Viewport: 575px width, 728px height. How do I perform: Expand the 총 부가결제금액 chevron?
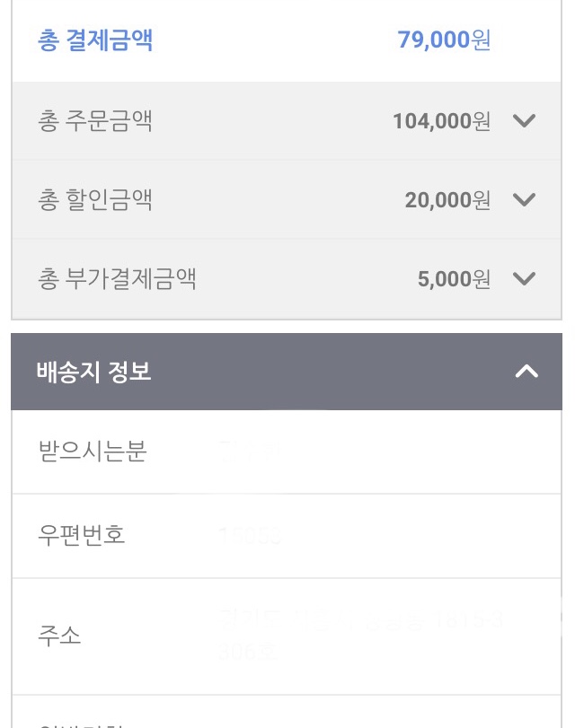click(x=524, y=278)
